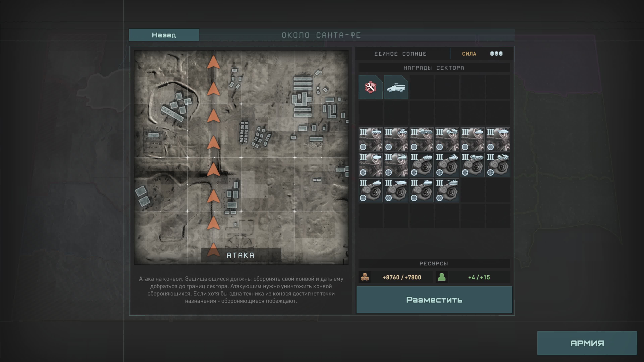Image resolution: width=644 pixels, height=362 pixels.
Task: Choose the track upgrade card with the self-propelled artillery
Action: point(396,165)
